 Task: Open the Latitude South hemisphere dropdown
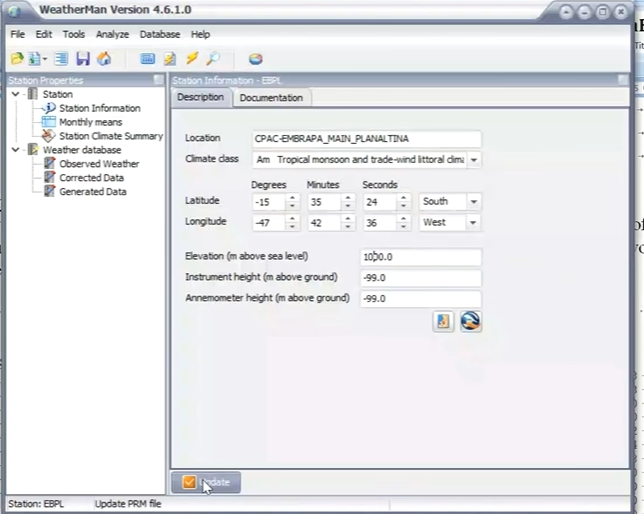[474, 202]
